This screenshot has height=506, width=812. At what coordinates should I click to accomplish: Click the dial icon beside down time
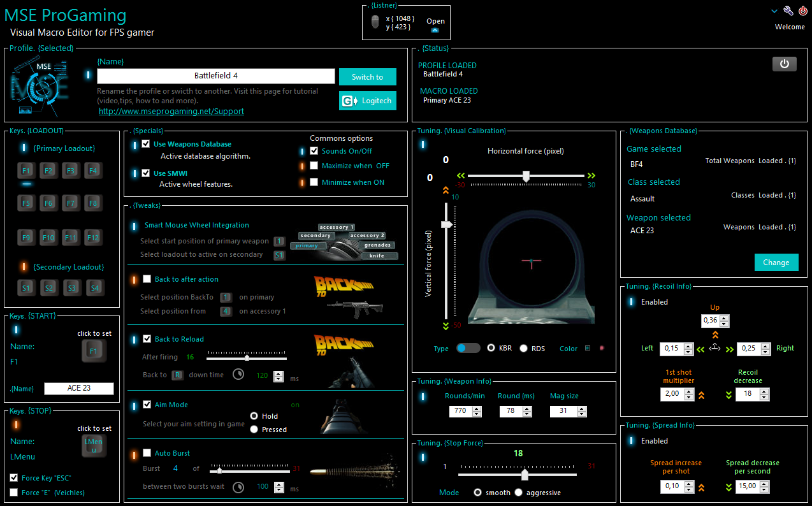(x=238, y=374)
